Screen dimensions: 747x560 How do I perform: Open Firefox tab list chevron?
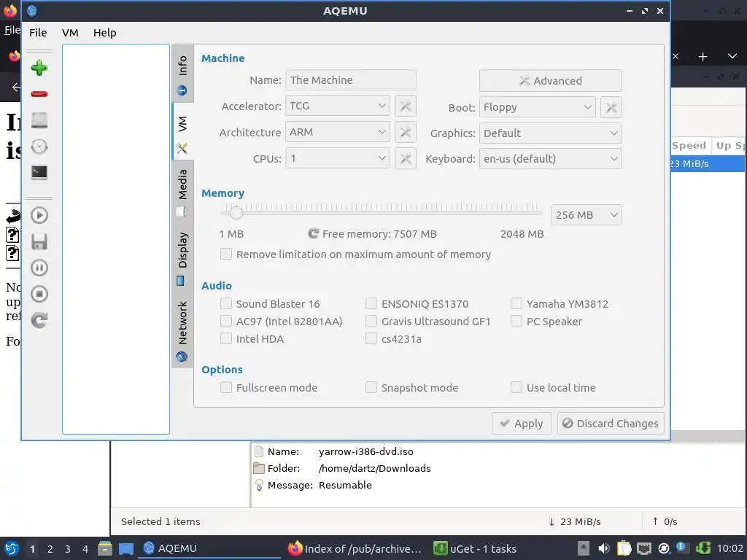point(732,57)
